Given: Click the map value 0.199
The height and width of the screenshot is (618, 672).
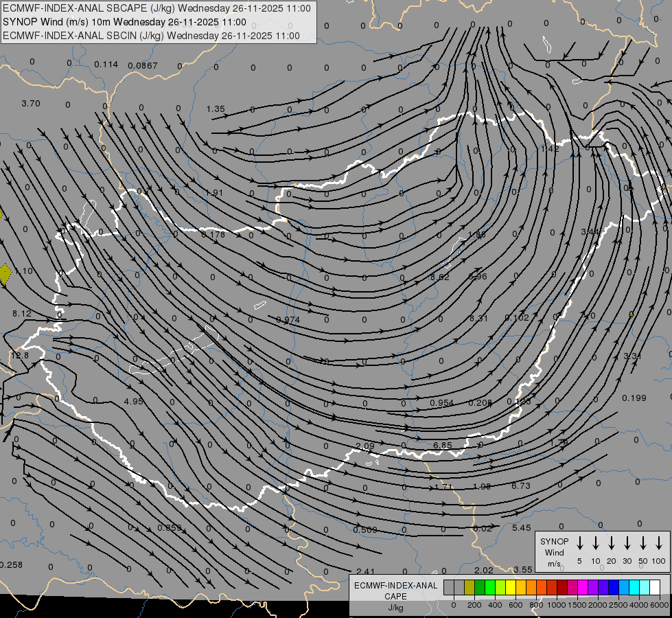Looking at the screenshot, I should [634, 398].
